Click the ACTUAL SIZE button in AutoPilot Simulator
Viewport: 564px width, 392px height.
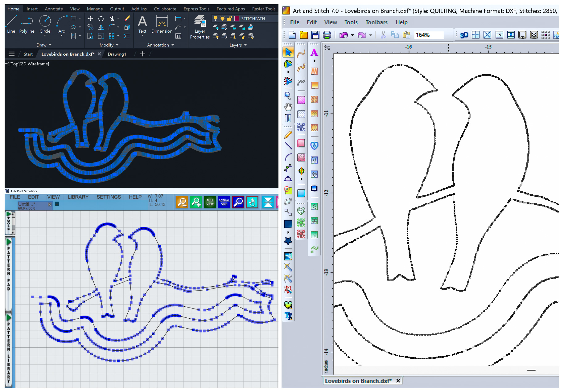[224, 202]
